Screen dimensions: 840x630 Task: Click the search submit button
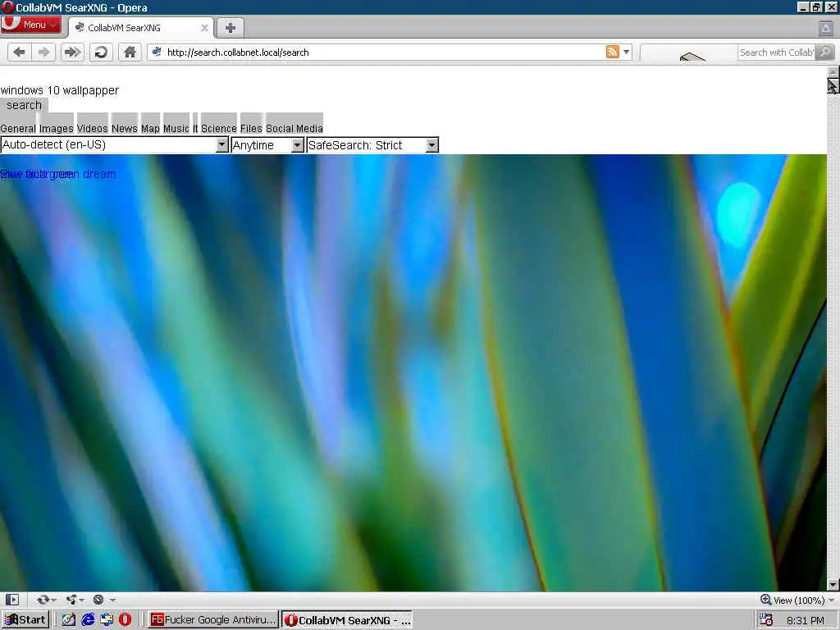(24, 105)
